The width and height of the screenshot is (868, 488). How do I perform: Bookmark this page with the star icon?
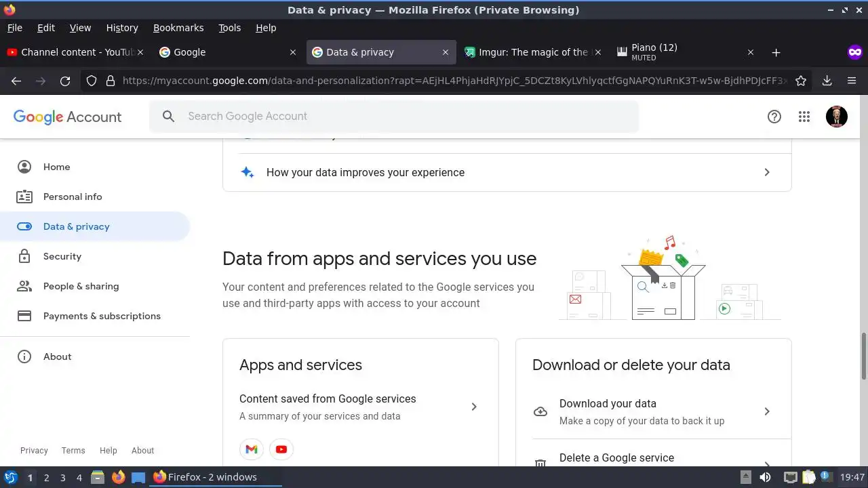801,81
